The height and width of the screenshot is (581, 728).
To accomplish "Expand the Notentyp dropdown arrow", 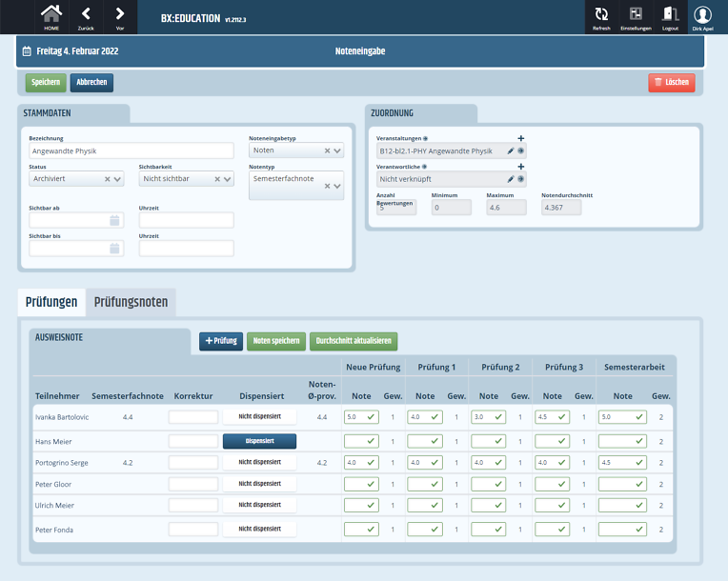I will [x=337, y=186].
